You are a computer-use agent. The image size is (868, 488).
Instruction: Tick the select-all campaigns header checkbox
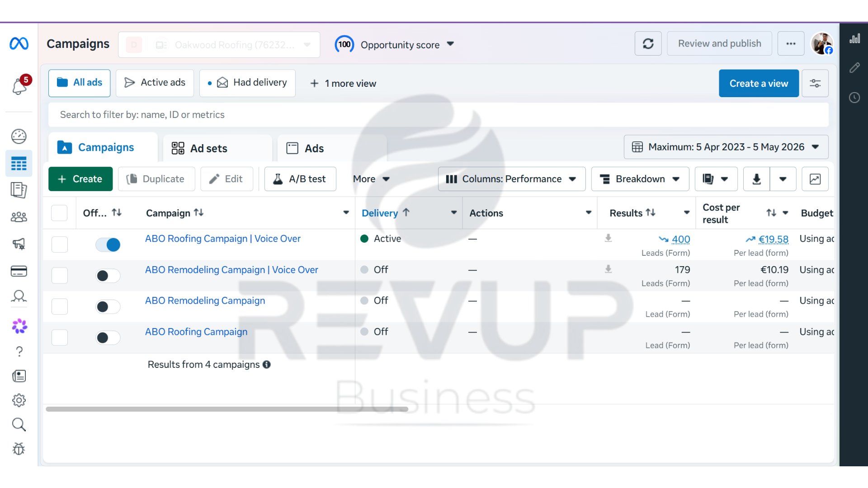(x=59, y=213)
